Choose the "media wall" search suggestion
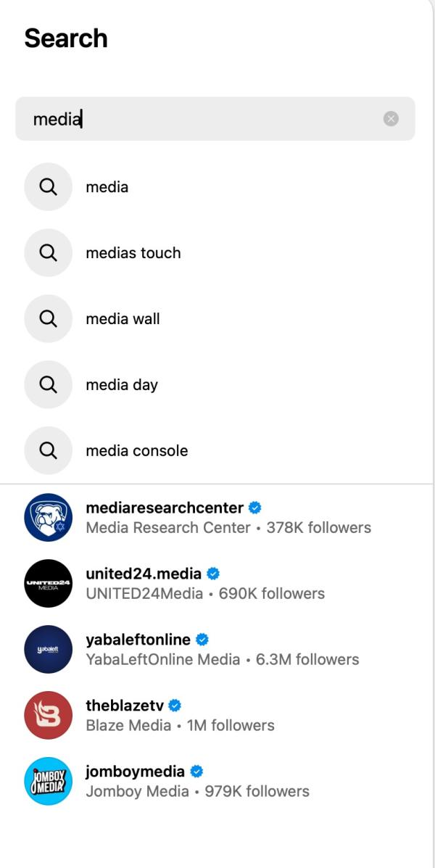 tap(123, 319)
